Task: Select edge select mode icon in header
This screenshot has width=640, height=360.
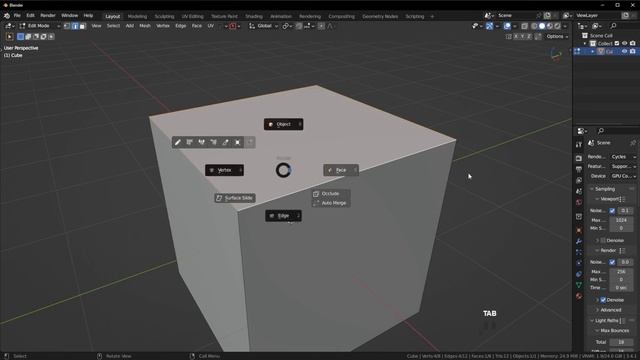Action: [x=75, y=26]
